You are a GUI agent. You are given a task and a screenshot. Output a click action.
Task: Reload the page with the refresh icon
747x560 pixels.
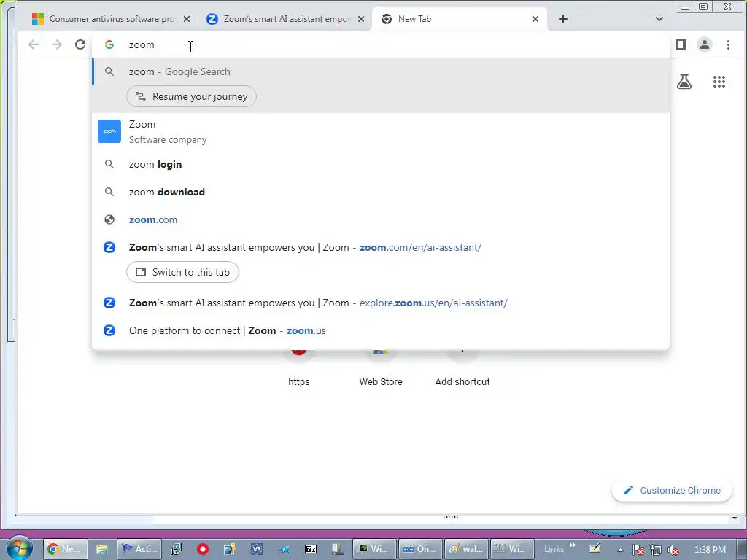tap(80, 44)
